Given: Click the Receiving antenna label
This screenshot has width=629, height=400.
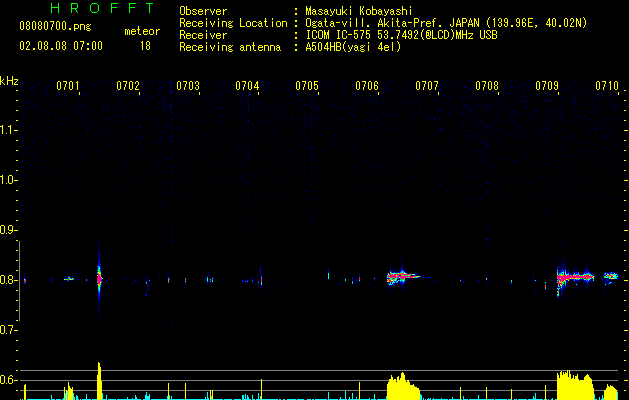Looking at the screenshot, I should coord(230,47).
